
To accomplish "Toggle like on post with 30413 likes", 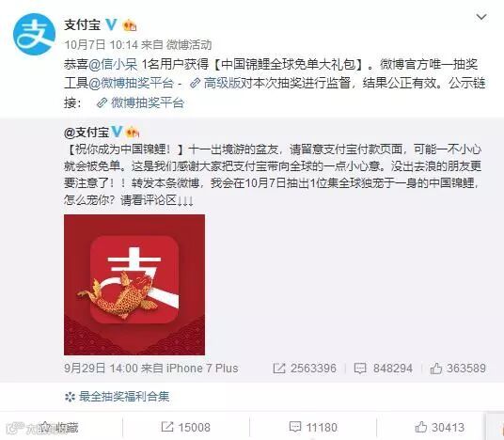I will tap(440, 428).
